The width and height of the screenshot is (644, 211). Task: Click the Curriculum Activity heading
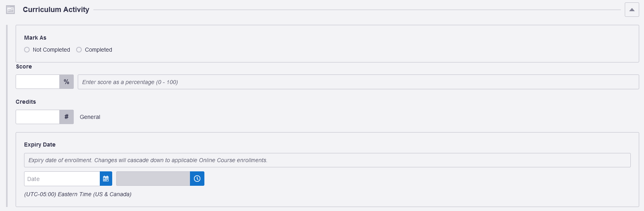[x=56, y=10]
